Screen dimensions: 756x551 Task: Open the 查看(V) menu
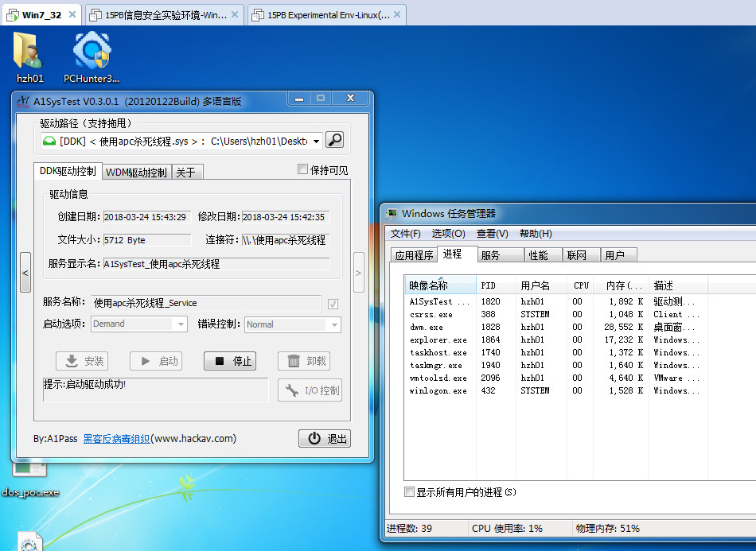(493, 234)
